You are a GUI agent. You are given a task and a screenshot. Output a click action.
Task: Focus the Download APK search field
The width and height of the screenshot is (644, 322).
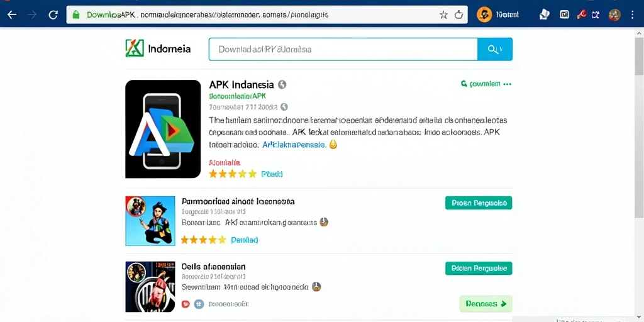coord(343,49)
